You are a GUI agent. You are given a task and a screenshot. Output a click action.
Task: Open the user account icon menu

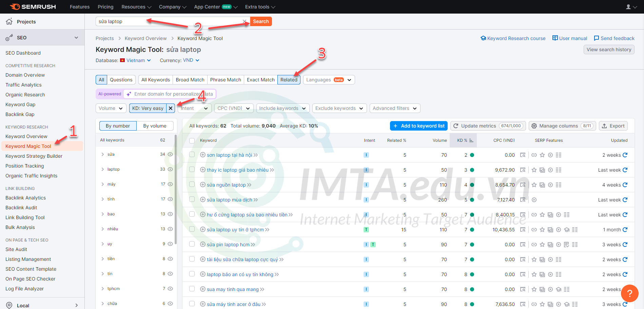(x=631, y=7)
